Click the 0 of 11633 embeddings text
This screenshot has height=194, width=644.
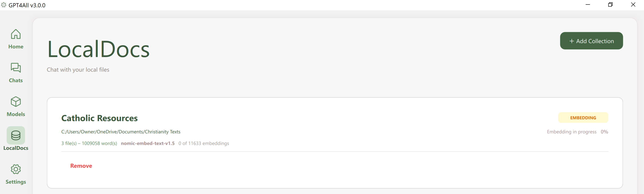click(x=204, y=143)
